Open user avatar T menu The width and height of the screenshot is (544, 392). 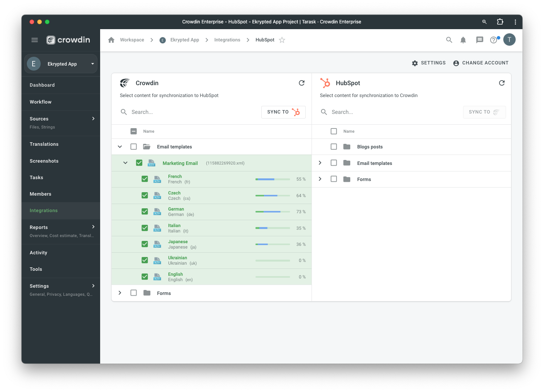click(x=509, y=40)
